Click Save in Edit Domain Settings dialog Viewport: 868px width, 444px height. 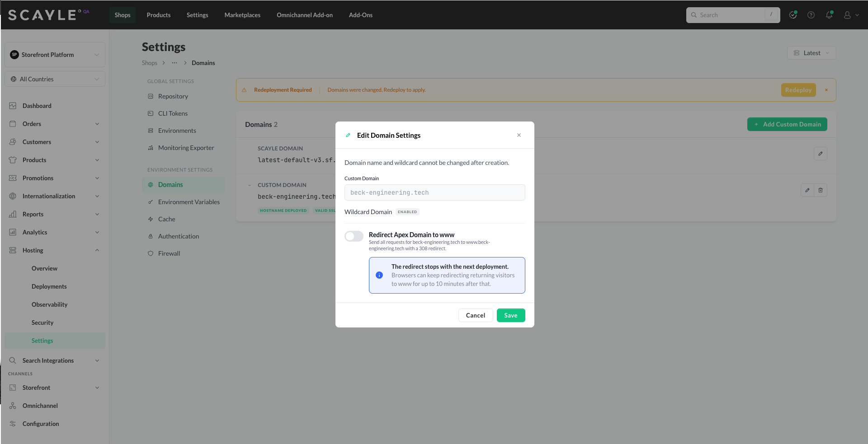tap(511, 315)
